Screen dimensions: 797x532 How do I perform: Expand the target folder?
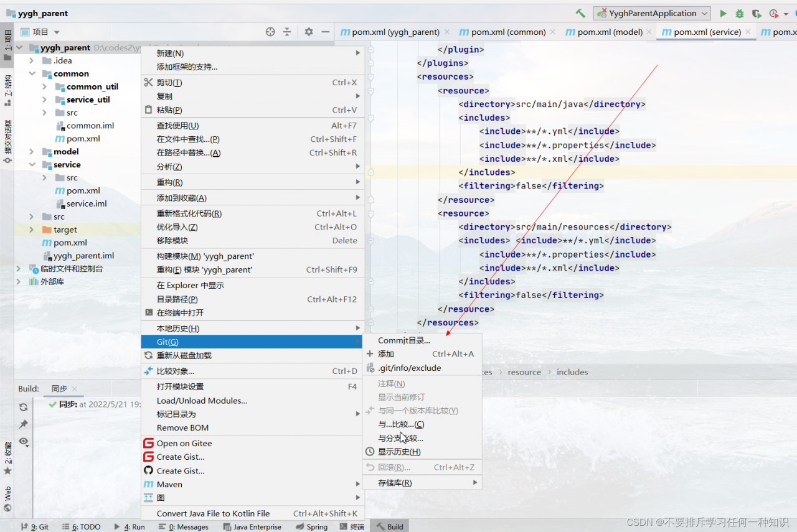point(32,230)
